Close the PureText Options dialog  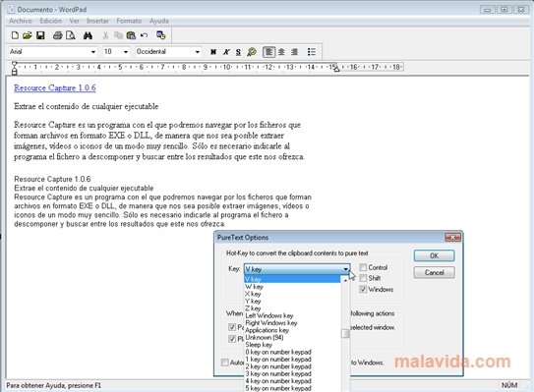coord(452,237)
